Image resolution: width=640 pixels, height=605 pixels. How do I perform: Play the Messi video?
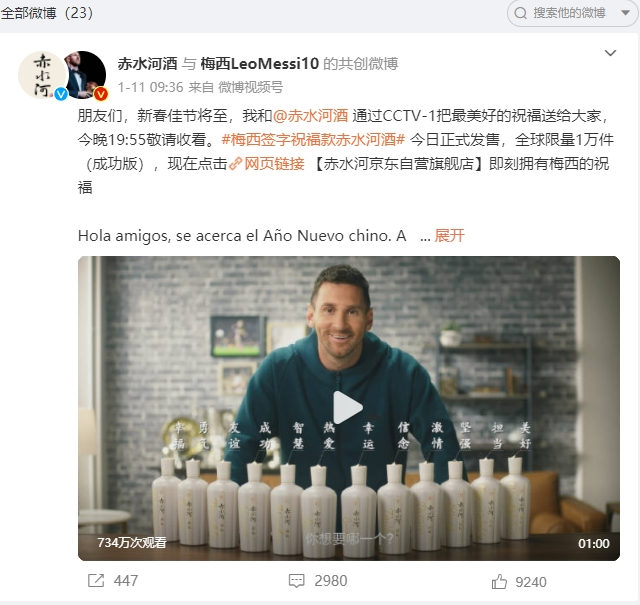(348, 407)
